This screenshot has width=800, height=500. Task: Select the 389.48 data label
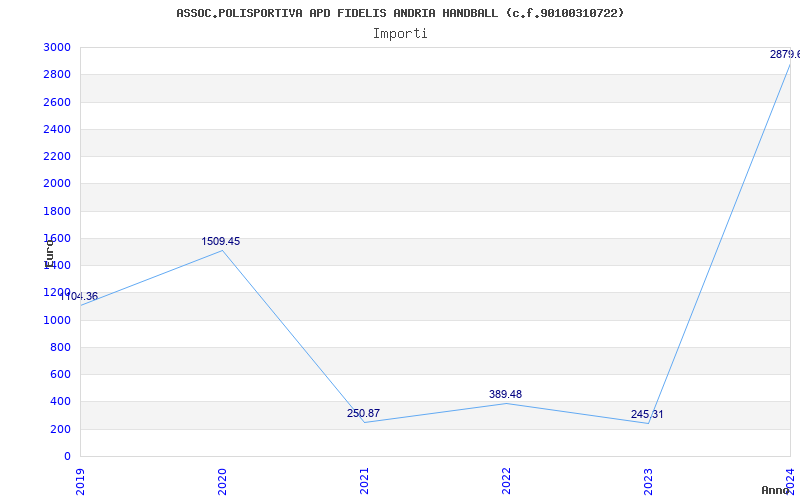click(x=505, y=394)
